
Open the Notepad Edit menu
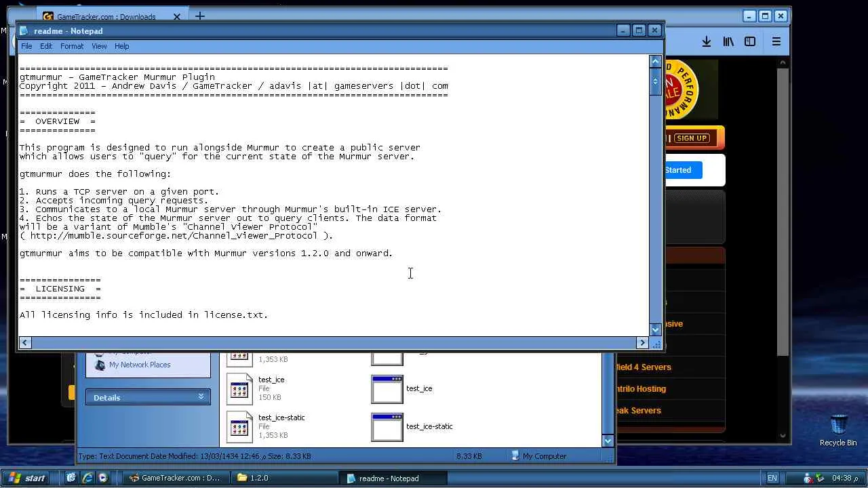pos(46,46)
